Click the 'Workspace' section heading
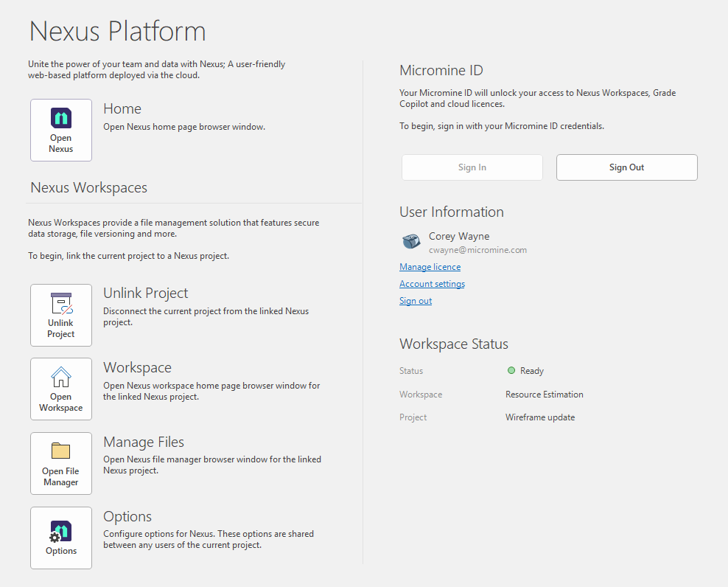Image resolution: width=728 pixels, height=587 pixels. [x=138, y=368]
